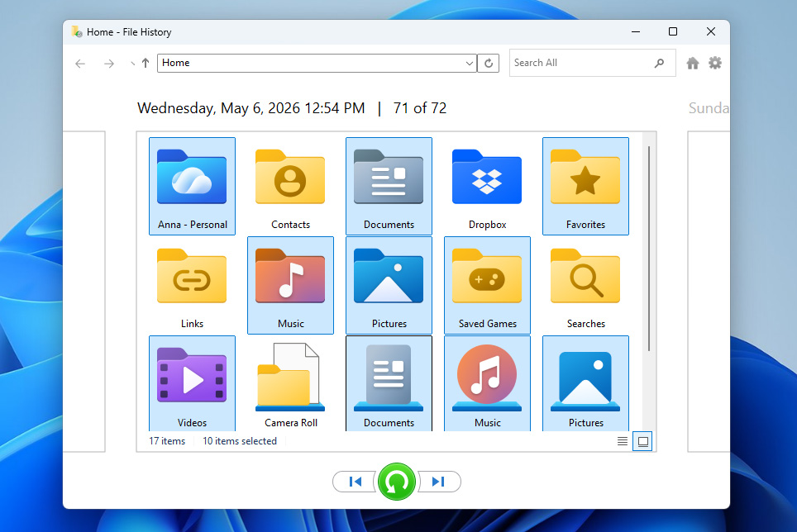Maximize the File History window

pyautogui.click(x=673, y=31)
